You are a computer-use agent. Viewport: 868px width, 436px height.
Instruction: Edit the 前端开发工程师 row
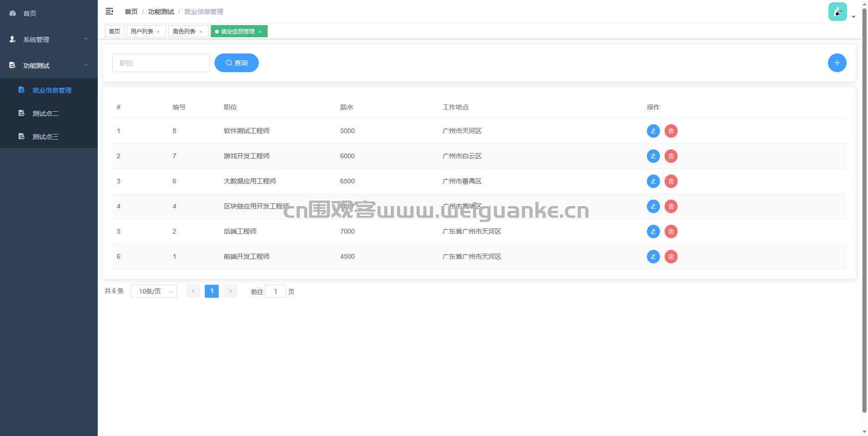pyautogui.click(x=653, y=257)
